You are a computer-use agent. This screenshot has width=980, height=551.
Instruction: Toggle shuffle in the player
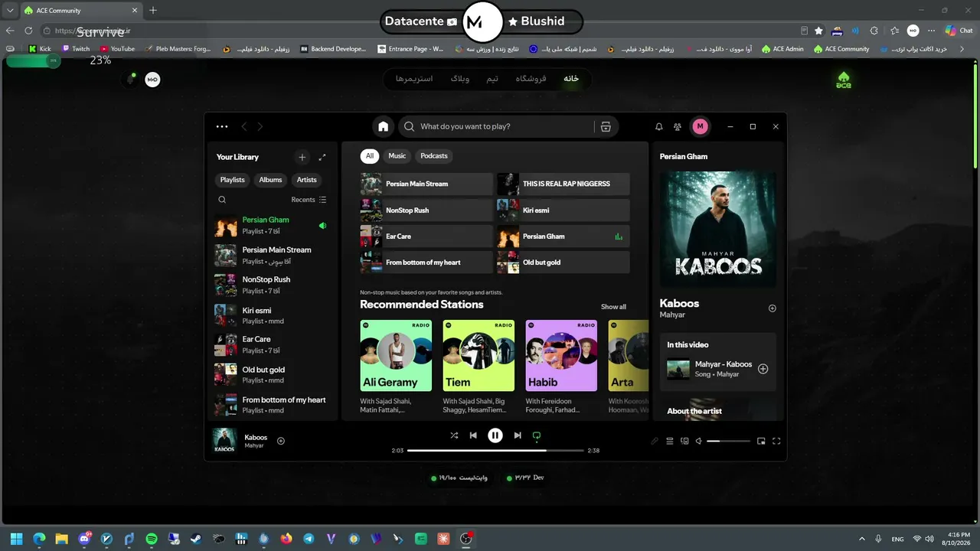[454, 435]
